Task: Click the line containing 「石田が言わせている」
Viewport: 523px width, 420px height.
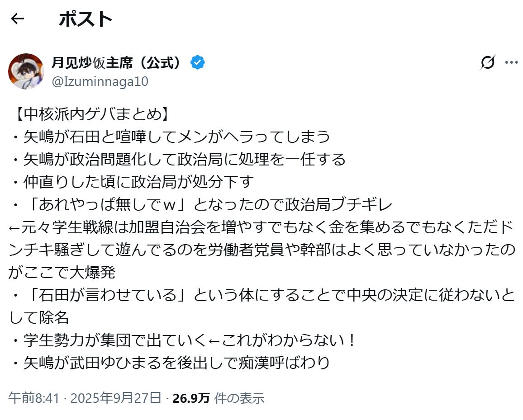Action: [x=262, y=295]
